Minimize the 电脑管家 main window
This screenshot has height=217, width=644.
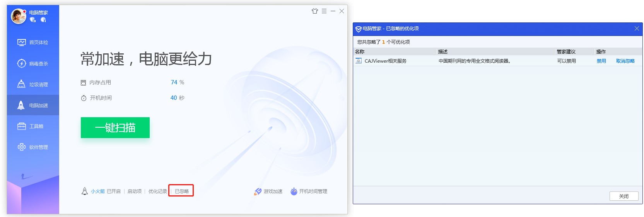pyautogui.click(x=333, y=11)
